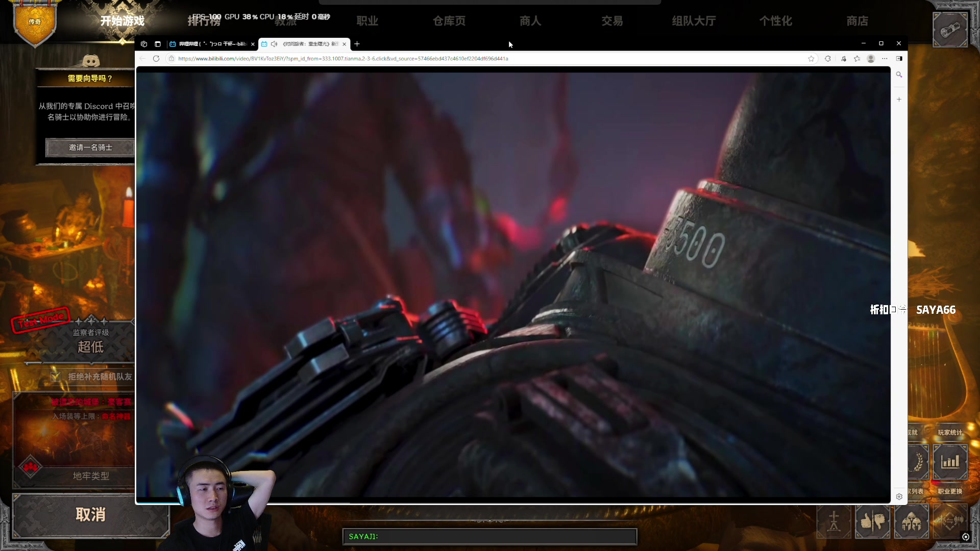Image resolution: width=980 pixels, height=551 pixels.
Task: Click the bilibili video player
Action: coord(513,284)
